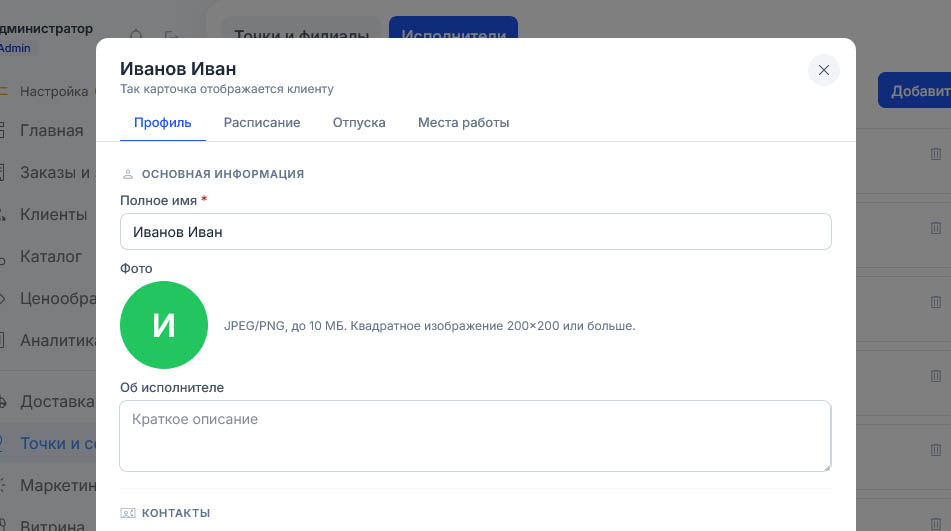Click the Основная информация section heading
The width and height of the screenshot is (951, 531).
223,174
